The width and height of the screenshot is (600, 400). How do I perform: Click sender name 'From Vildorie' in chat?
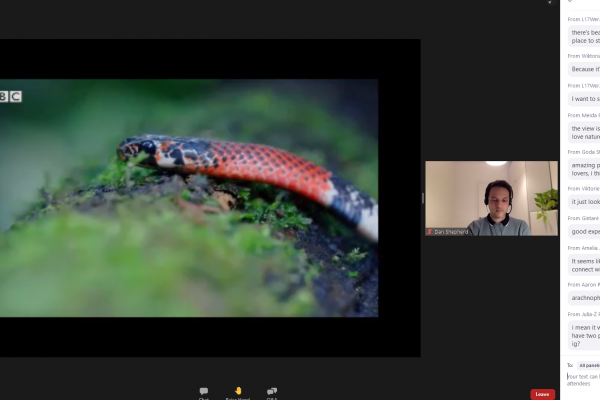coord(584,189)
